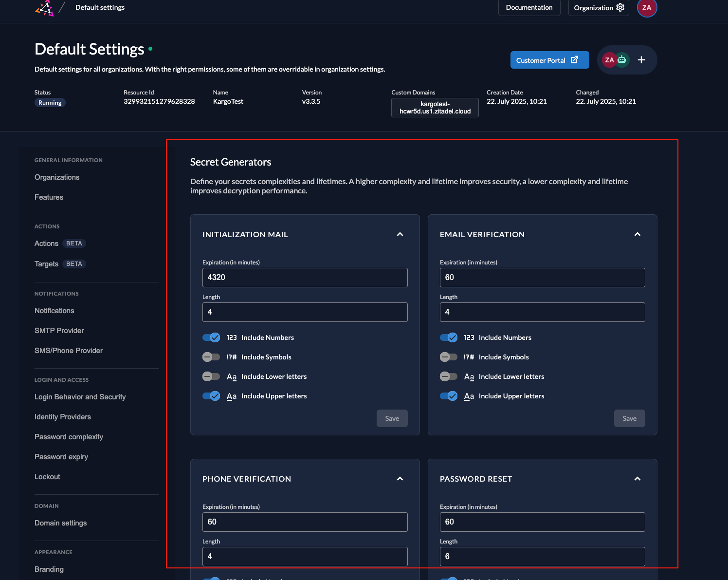Click the red ZA member avatar
The width and height of the screenshot is (728, 580).
pyautogui.click(x=609, y=60)
